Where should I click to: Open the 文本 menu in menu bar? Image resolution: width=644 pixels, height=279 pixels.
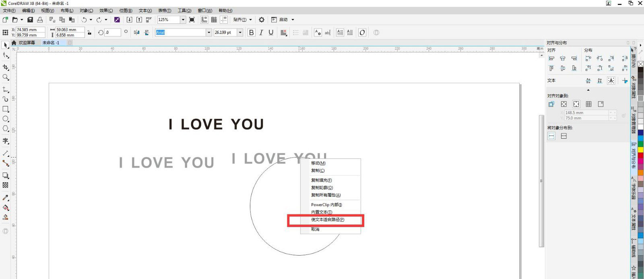[x=145, y=10]
